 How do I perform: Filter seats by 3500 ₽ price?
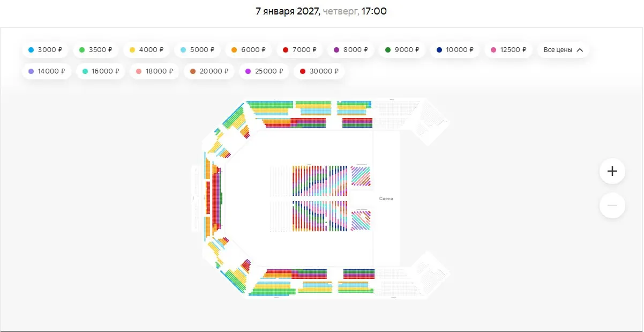click(x=96, y=50)
